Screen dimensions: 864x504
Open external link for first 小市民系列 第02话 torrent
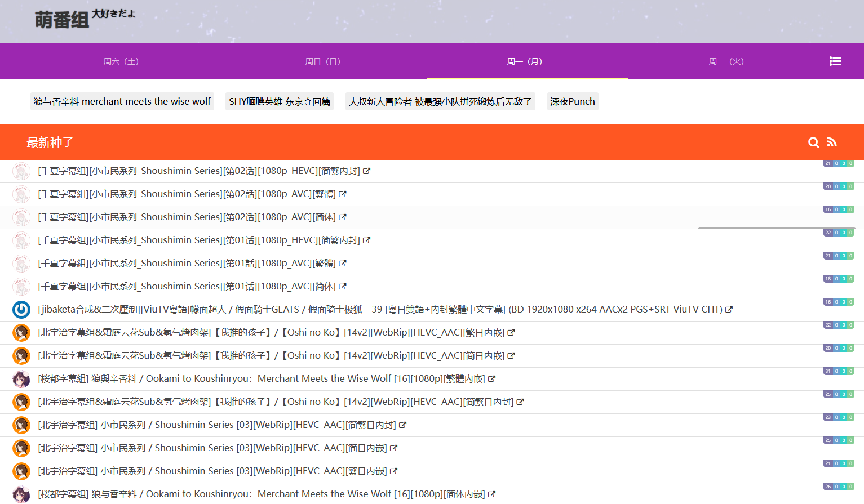[367, 171]
